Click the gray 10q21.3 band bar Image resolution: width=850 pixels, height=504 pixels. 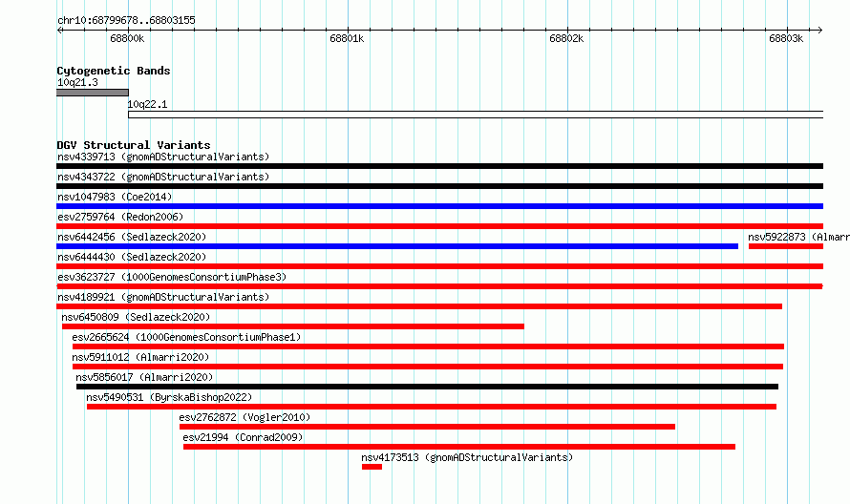point(93,93)
